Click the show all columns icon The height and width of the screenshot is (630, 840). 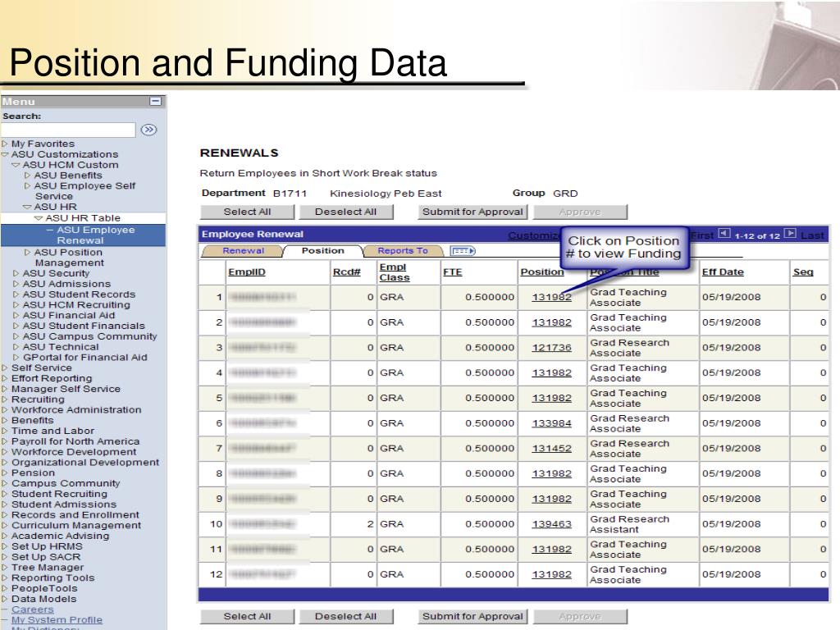click(x=463, y=251)
